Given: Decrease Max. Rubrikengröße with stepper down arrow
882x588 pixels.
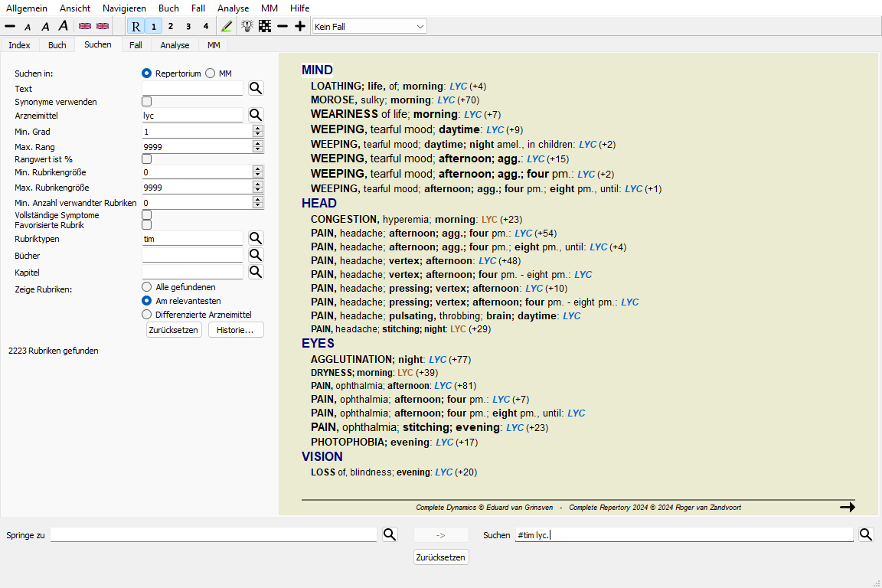Looking at the screenshot, I should (x=257, y=191).
